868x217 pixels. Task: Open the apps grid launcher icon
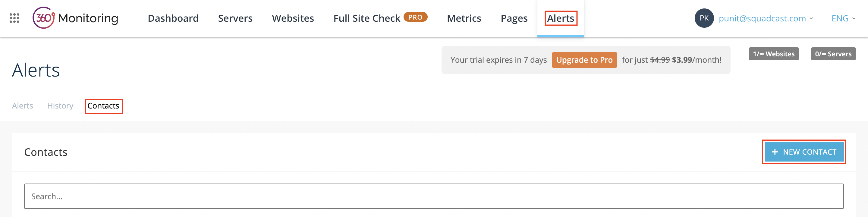[x=14, y=18]
